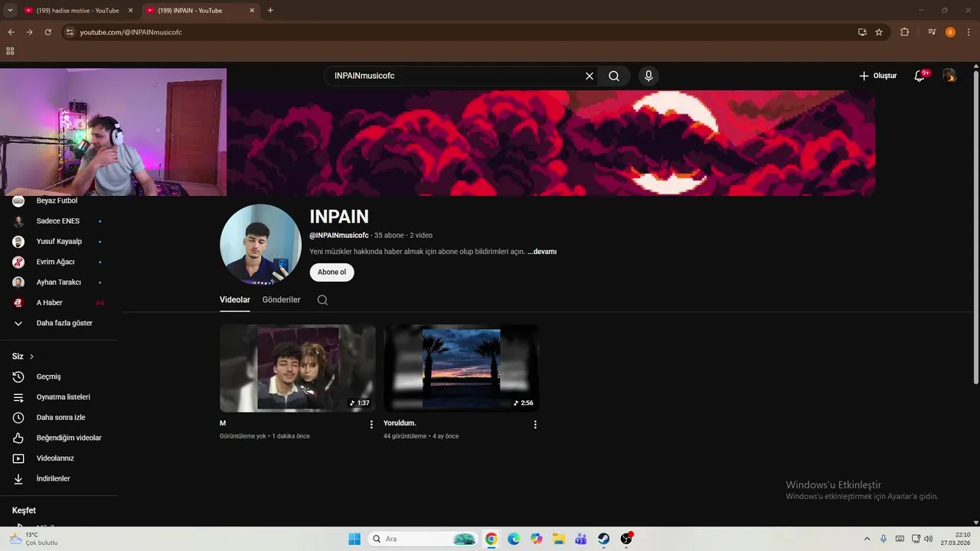The height and width of the screenshot is (551, 980).
Task: Click the YouTube search magnifier button
Action: coord(614,76)
